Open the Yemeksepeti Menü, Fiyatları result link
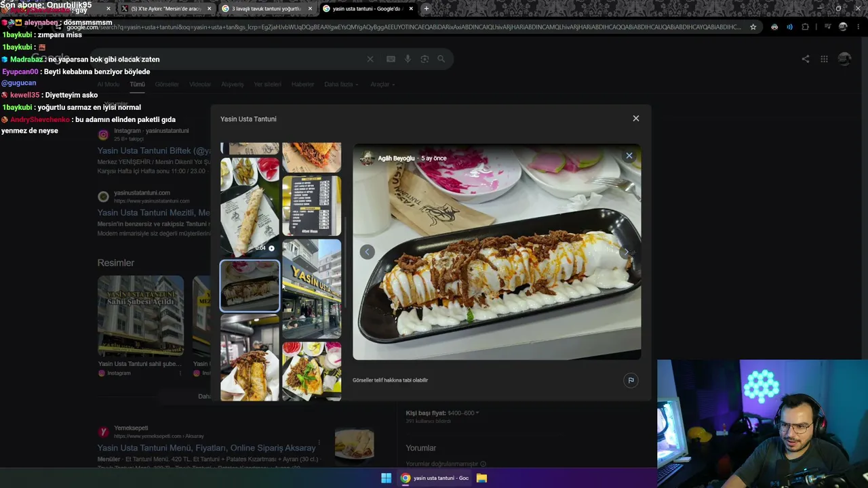The image size is (868, 488). [x=206, y=448]
